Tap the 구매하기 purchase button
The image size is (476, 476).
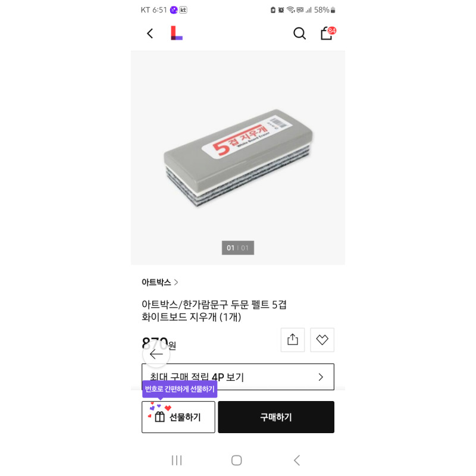pos(276,416)
